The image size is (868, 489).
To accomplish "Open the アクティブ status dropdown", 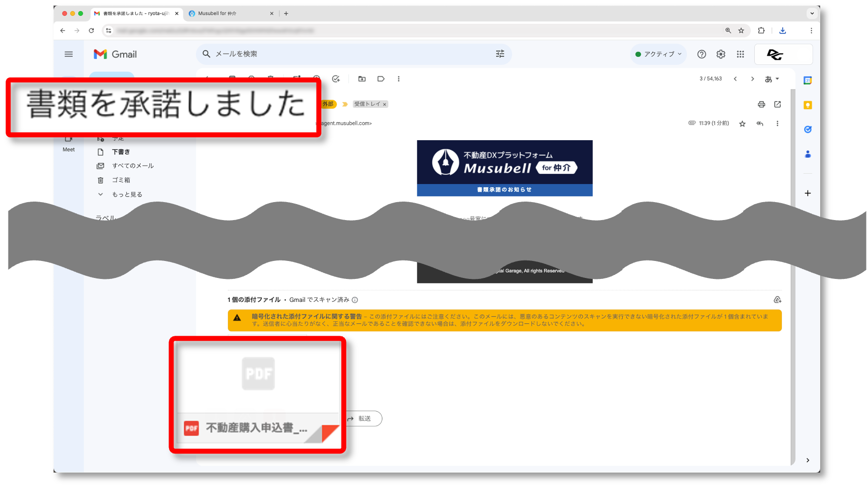I will click(x=659, y=54).
